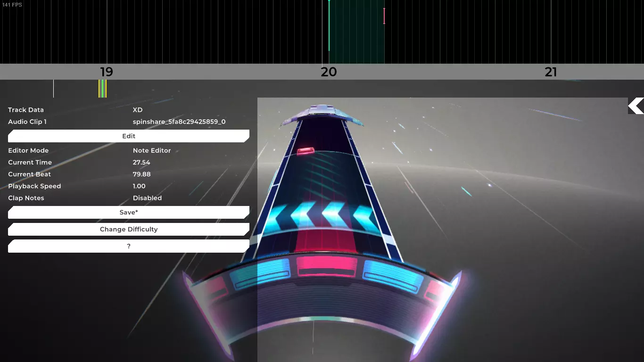This screenshot has width=644, height=362.
Task: Jump to measure 20 on the timeline ruler
Action: 329,72
